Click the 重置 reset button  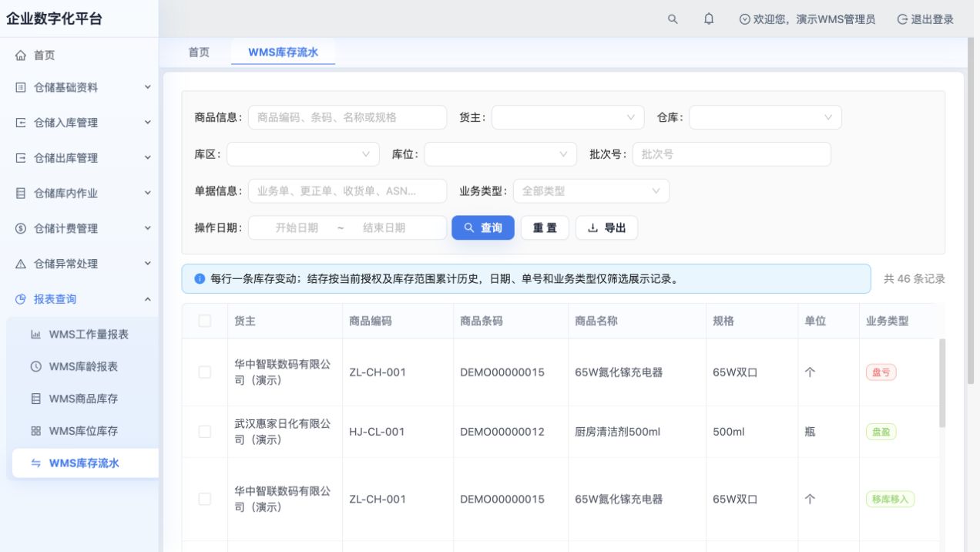pos(545,227)
